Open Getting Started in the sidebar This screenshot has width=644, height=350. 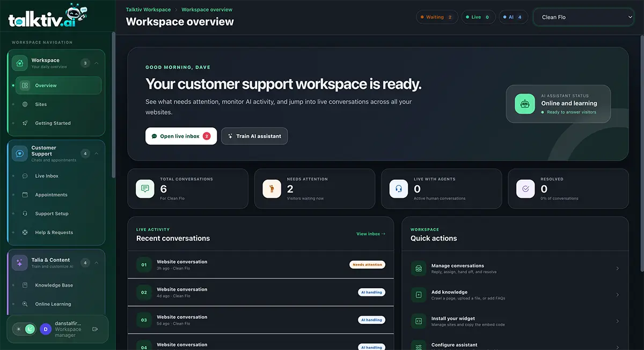tap(58, 123)
